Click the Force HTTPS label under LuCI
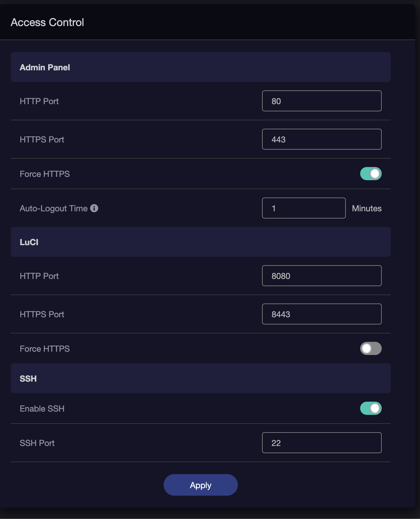This screenshot has width=420, height=519. point(45,349)
